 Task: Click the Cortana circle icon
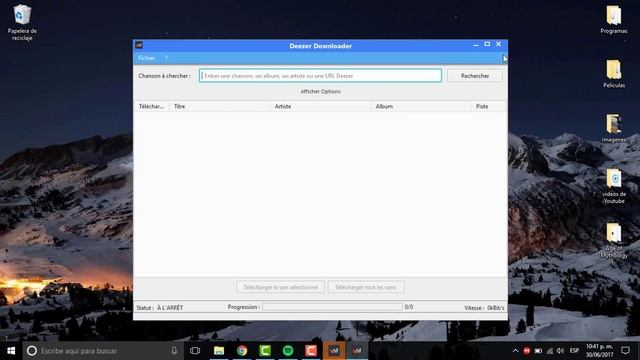pos(32,351)
